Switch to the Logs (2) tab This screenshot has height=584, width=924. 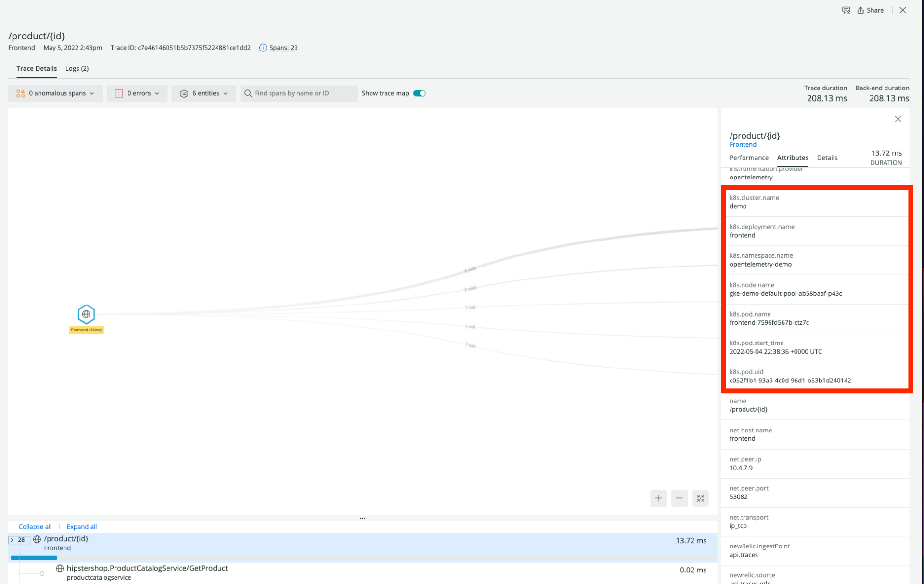click(77, 68)
